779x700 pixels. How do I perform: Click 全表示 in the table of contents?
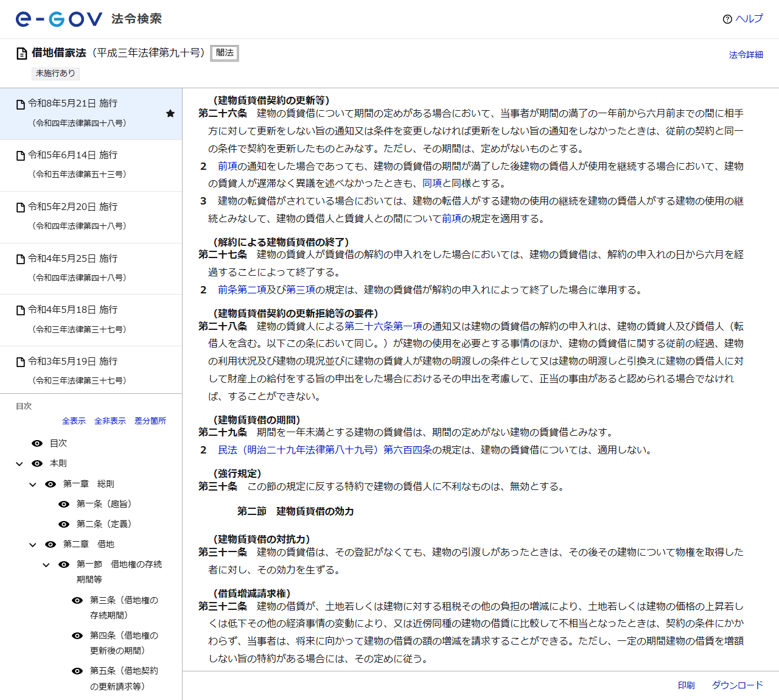[x=74, y=421]
